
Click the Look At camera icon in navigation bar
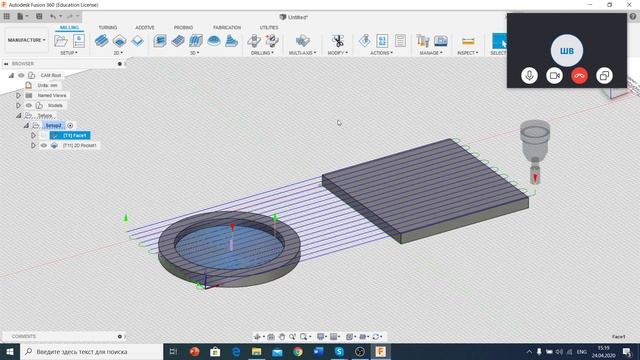pyautogui.click(x=271, y=336)
